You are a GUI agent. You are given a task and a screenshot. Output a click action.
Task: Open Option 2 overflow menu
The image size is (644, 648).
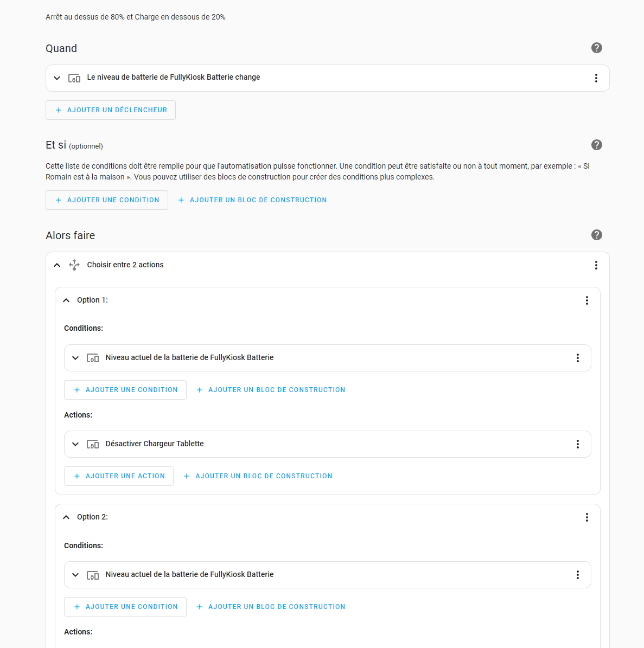(x=586, y=517)
